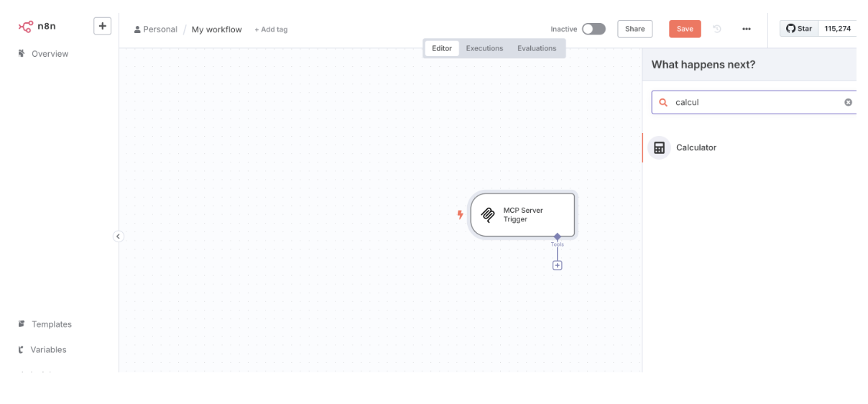
Task: Open the Templates section
Action: click(51, 324)
